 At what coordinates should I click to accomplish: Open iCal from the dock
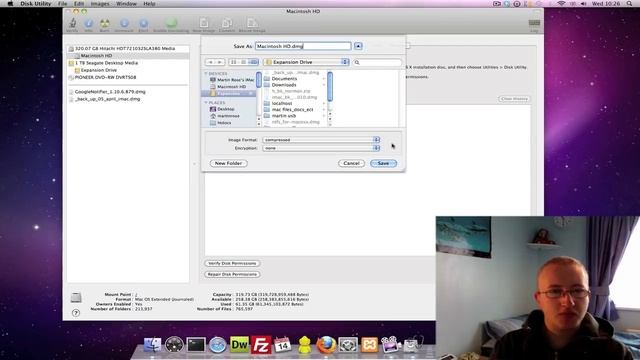(282, 345)
